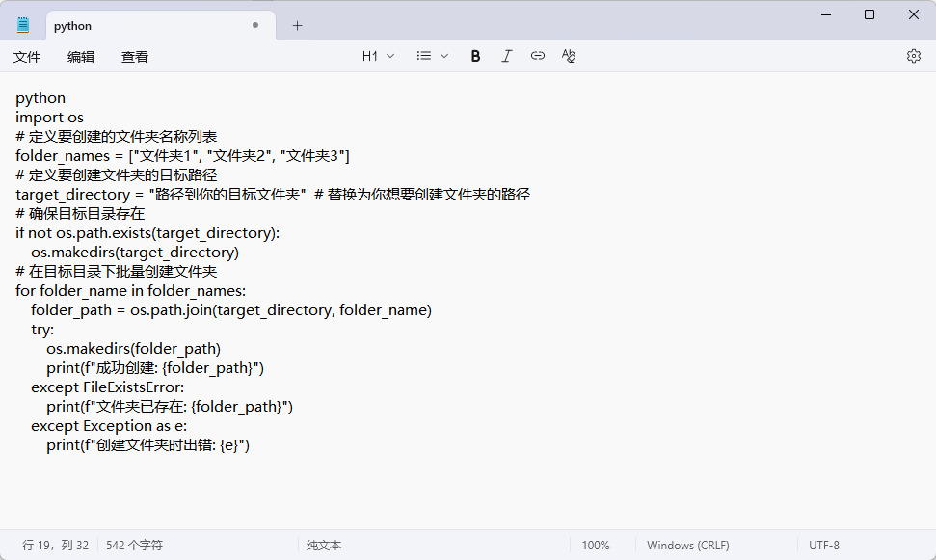Click the 'os.makedirs(target_directory)' line

pyautogui.click(x=135, y=252)
